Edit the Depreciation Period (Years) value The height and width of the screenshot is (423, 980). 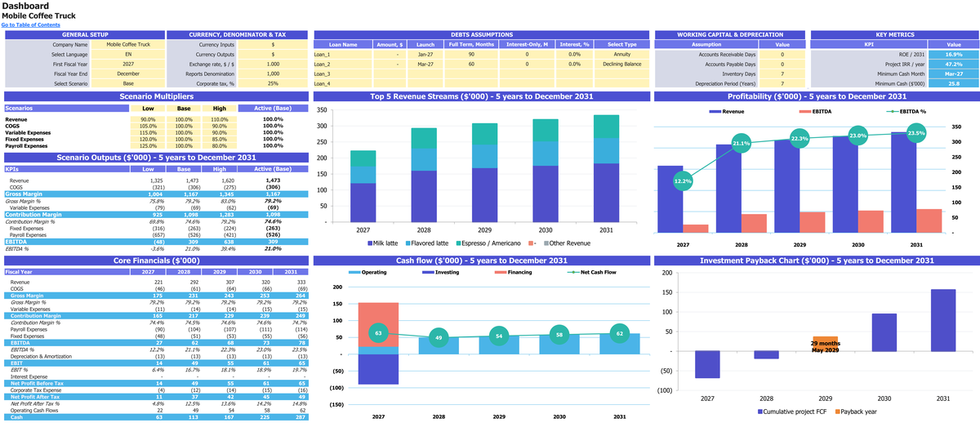click(782, 83)
